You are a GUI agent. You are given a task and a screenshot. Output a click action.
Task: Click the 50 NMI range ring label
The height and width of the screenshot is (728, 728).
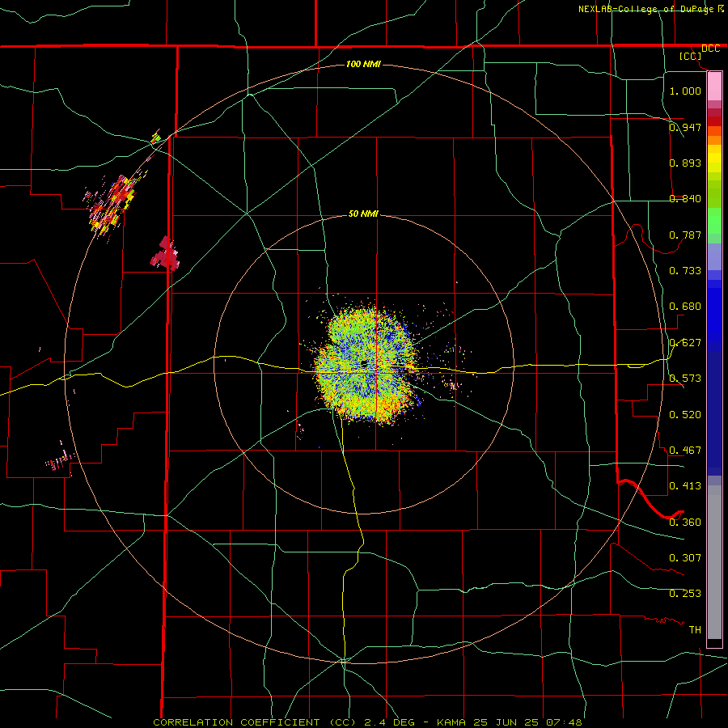point(363,214)
